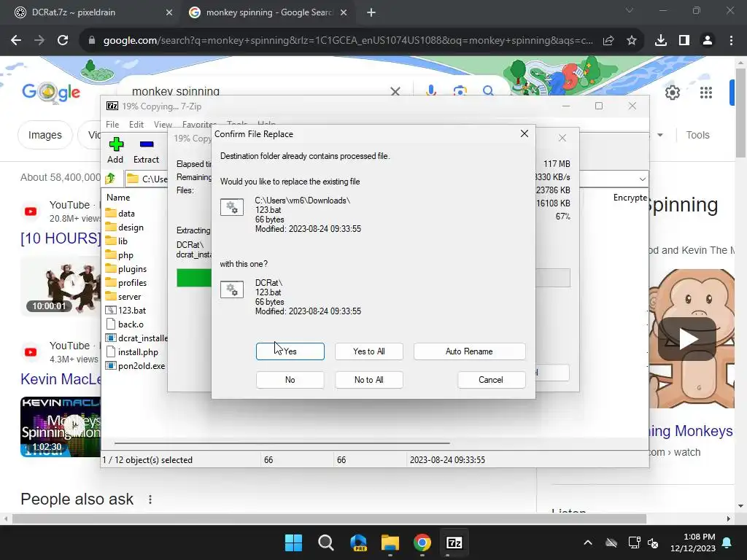Open notifications bell in taskbar

coord(727,542)
